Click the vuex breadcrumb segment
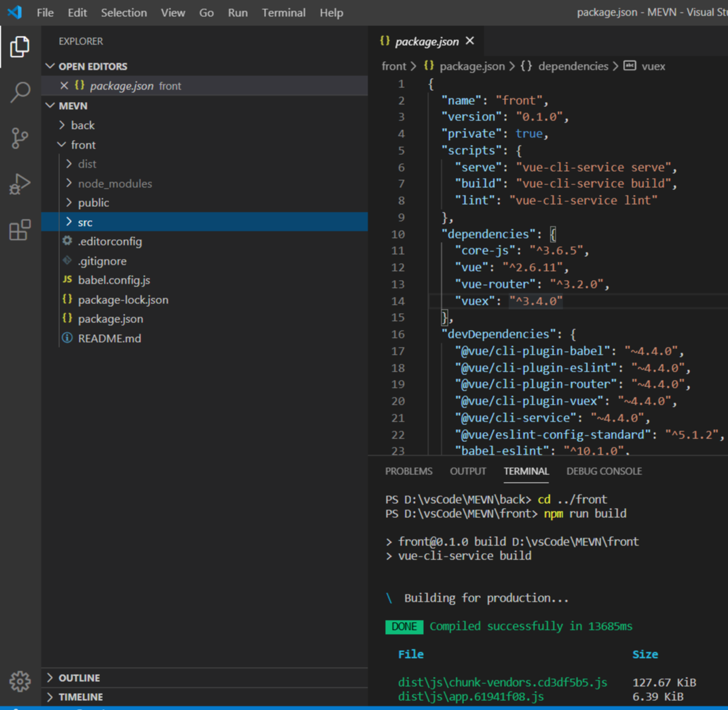The image size is (728, 710). point(653,66)
